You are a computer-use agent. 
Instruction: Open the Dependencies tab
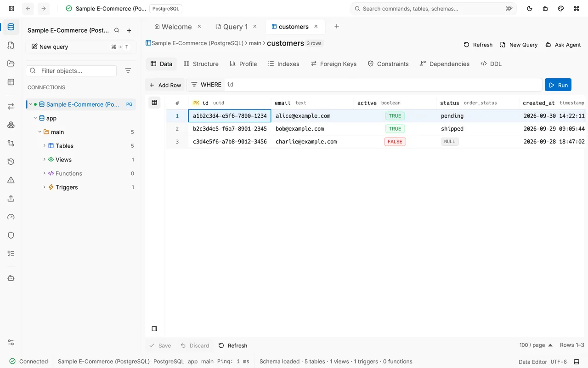point(445,64)
